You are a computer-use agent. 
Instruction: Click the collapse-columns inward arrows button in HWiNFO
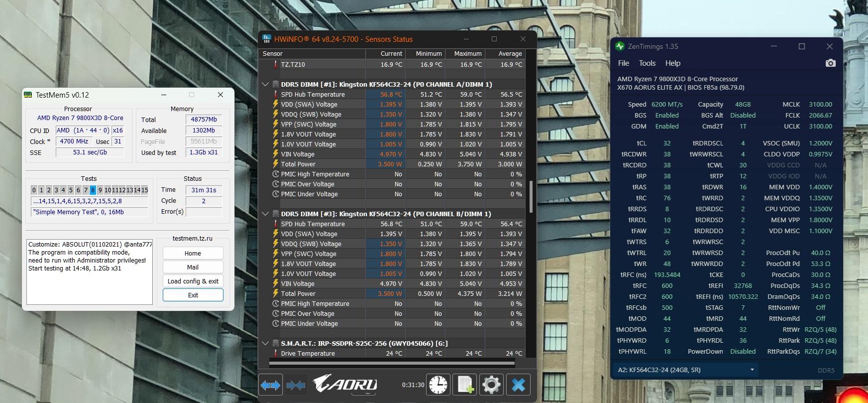[296, 385]
